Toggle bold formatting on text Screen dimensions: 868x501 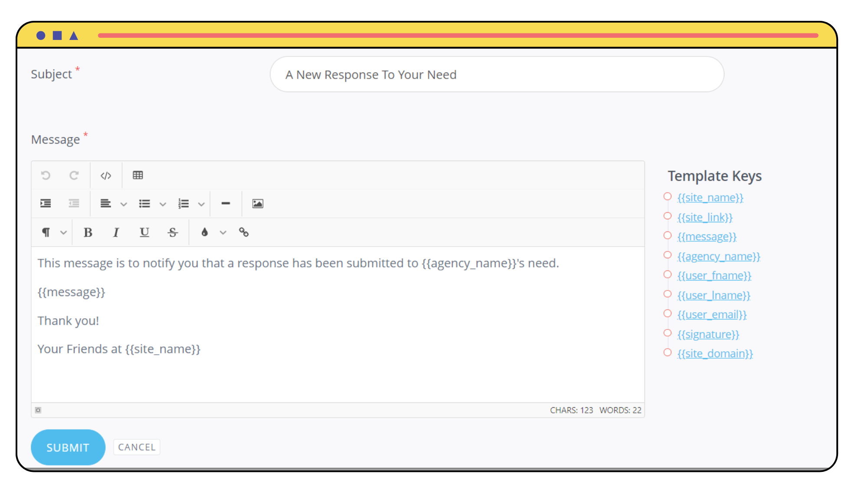click(x=87, y=233)
